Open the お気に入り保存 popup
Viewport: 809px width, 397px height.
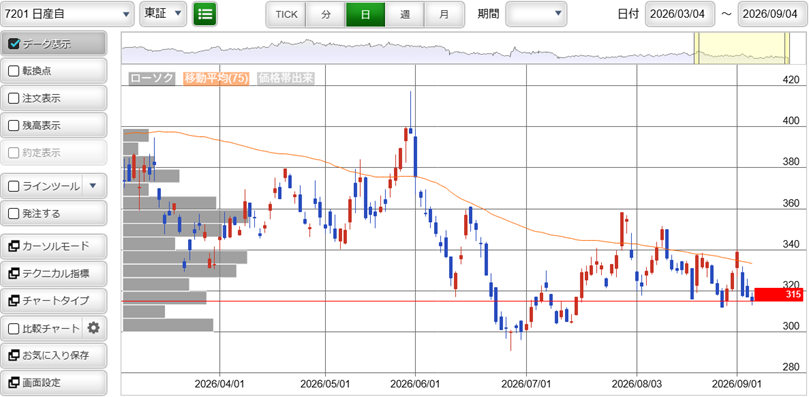(54, 356)
